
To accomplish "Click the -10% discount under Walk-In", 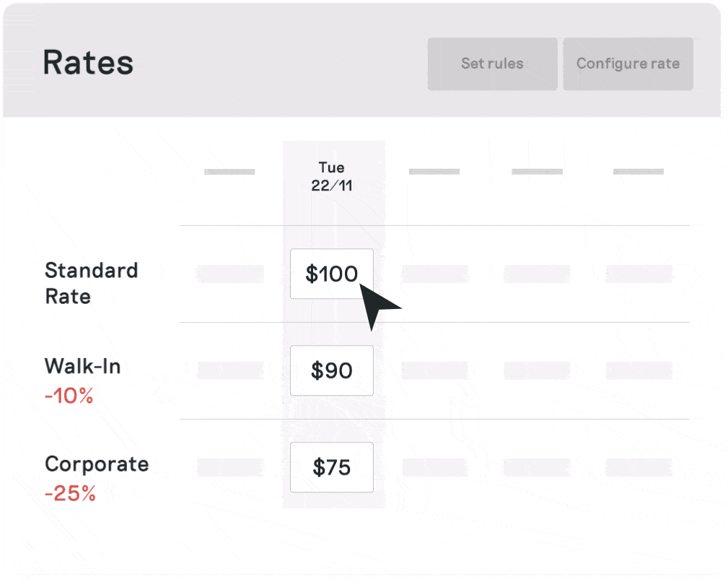I will point(69,396).
